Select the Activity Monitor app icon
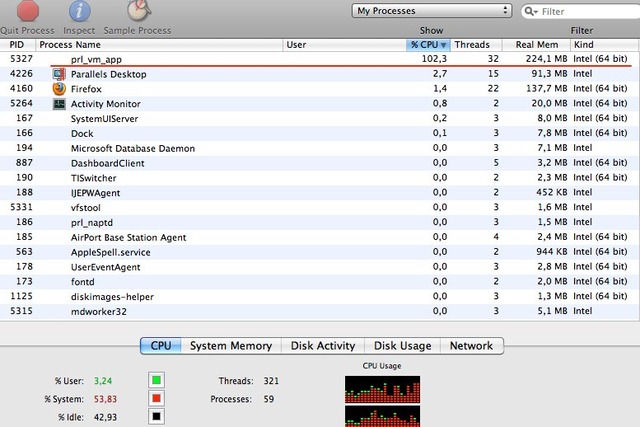The image size is (640, 427). 59,104
